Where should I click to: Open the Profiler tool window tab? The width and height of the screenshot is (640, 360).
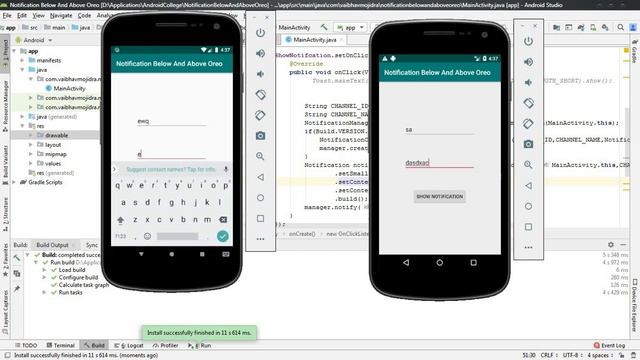[x=166, y=345]
